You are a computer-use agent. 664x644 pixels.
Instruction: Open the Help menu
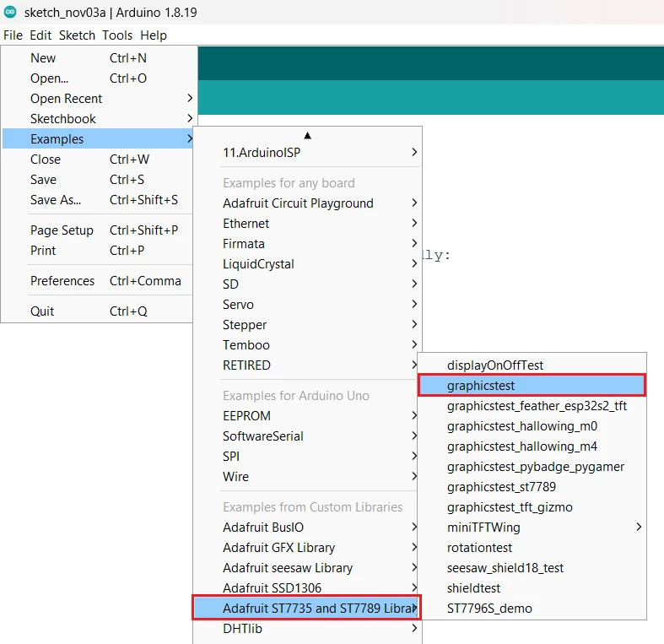pyautogui.click(x=154, y=35)
